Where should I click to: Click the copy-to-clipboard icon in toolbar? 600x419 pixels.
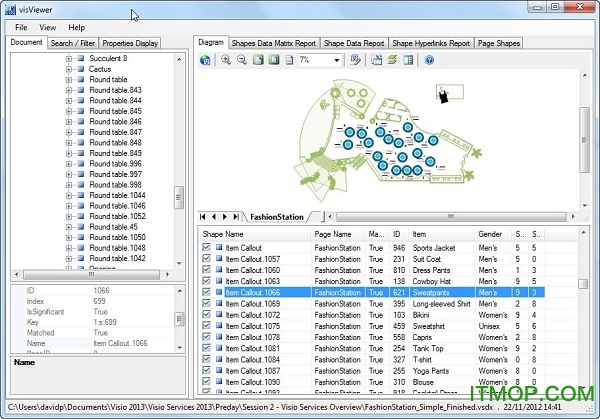click(x=377, y=60)
